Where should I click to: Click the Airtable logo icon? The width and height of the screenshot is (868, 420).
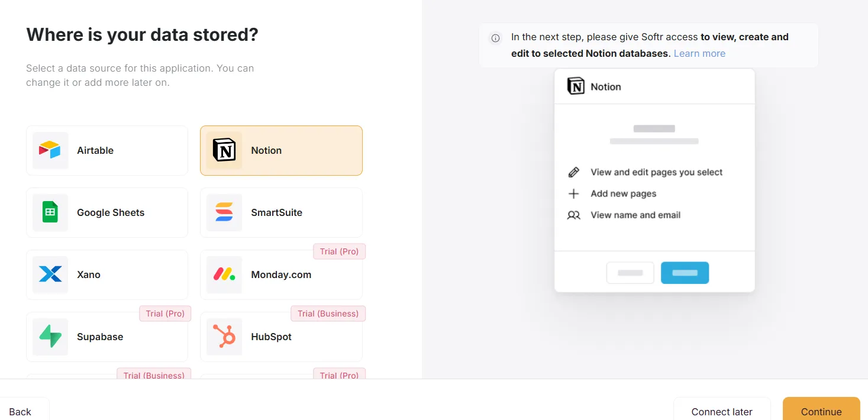[50, 150]
